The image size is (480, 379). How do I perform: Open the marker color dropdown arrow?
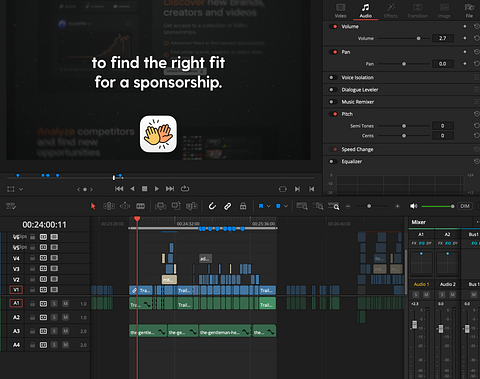pyautogui.click(x=286, y=206)
